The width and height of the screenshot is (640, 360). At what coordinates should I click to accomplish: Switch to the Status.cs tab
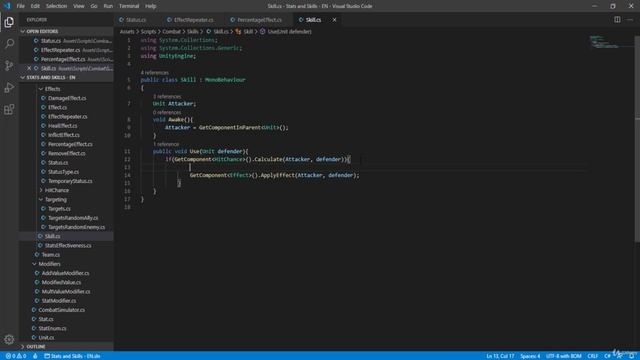(136, 20)
